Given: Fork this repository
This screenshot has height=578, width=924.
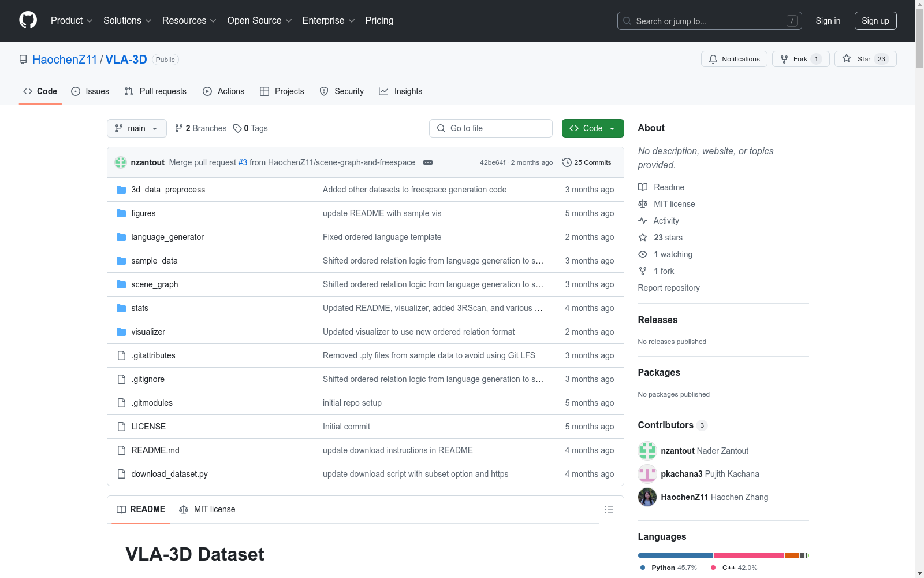Looking at the screenshot, I should pyautogui.click(x=800, y=59).
